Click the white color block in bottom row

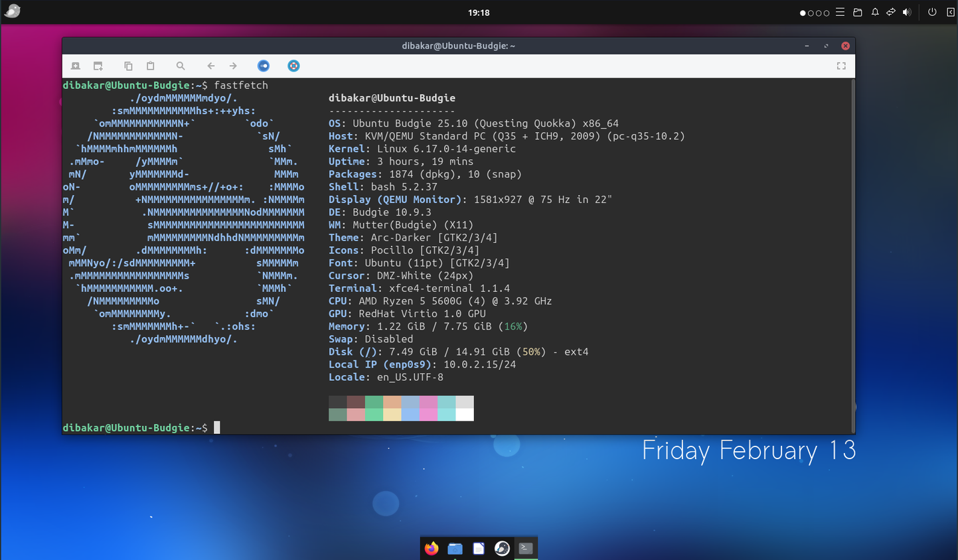[x=465, y=415]
